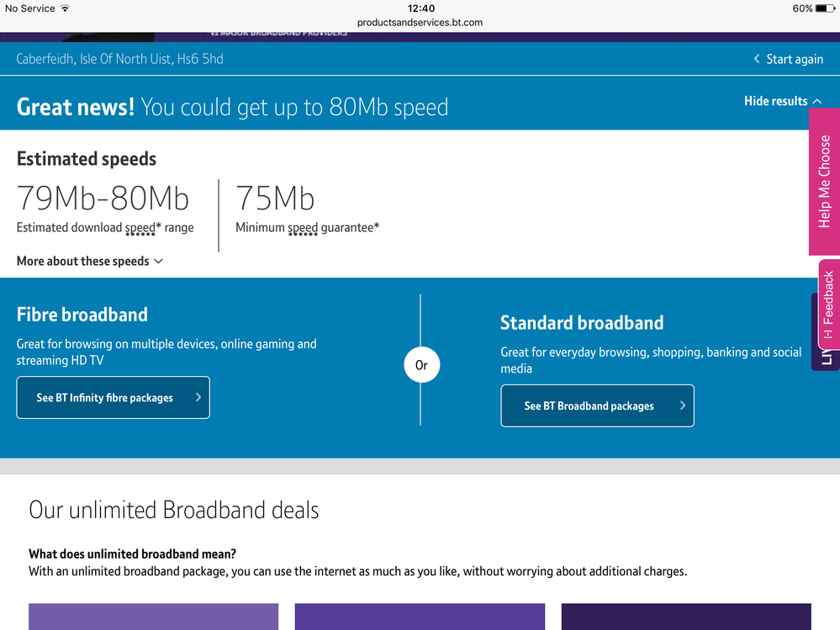
Task: Click the arrow on Broadband packages button
Action: 683,405
